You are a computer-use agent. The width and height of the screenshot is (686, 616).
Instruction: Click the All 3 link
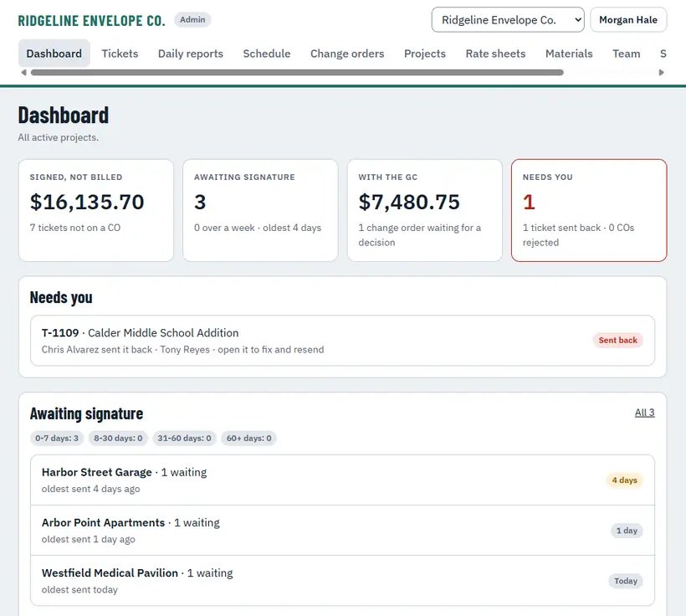coord(644,413)
